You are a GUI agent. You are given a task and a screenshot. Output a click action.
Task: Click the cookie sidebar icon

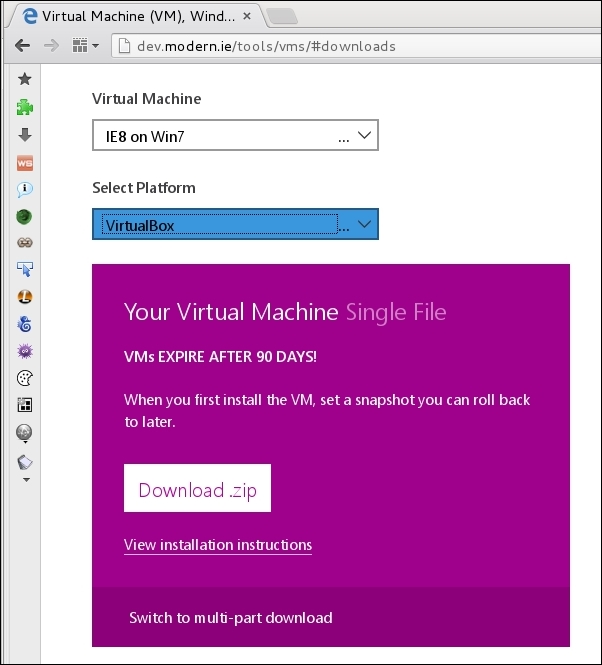point(25,378)
